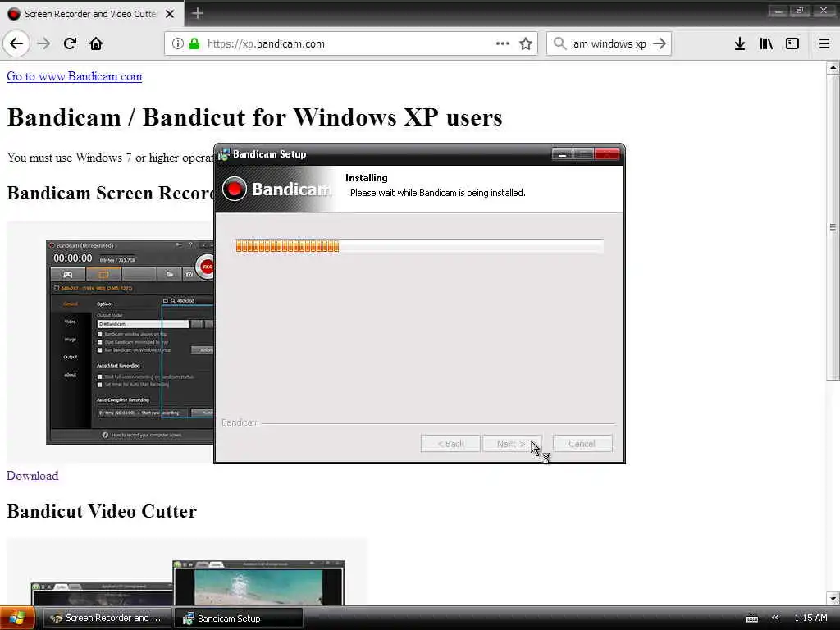The height and width of the screenshot is (630, 840).
Task: Open site information icon in the address bar
Action: point(178,43)
